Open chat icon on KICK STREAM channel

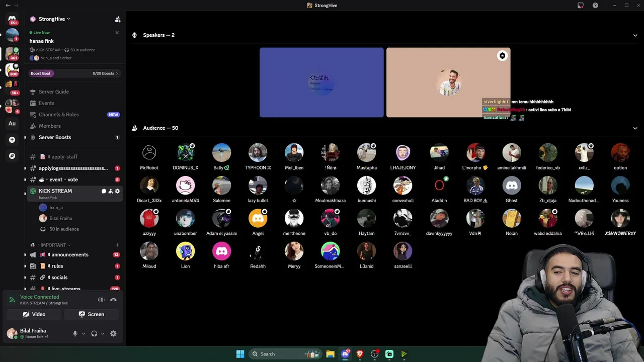pyautogui.click(x=104, y=191)
